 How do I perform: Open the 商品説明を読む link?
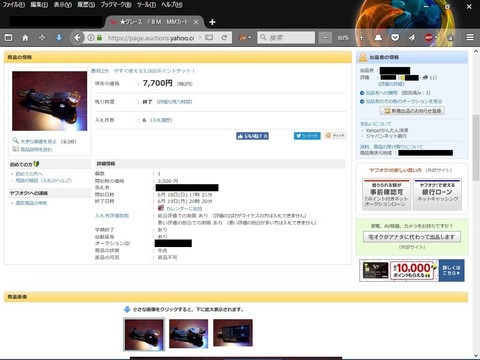(36, 149)
